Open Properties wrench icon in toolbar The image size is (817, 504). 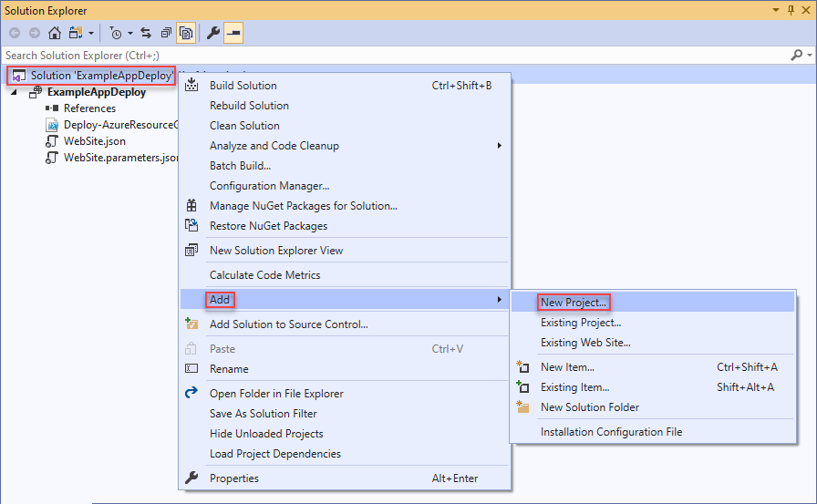tap(213, 34)
